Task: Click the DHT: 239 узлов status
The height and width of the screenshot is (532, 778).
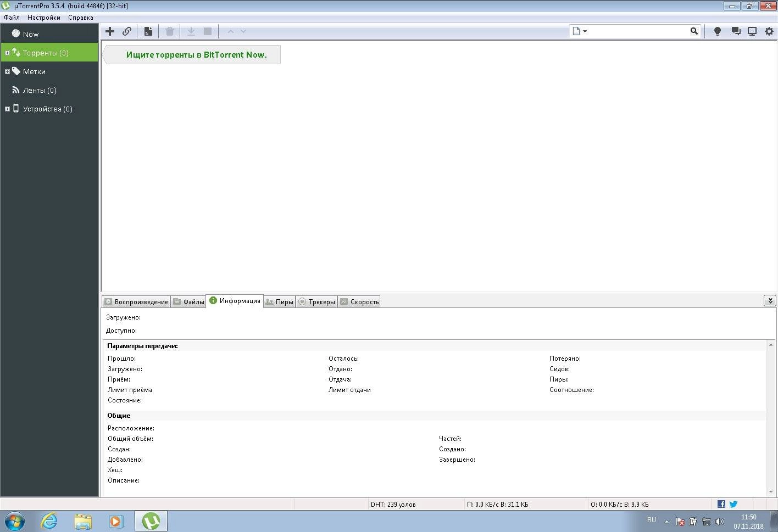Action: [x=393, y=504]
